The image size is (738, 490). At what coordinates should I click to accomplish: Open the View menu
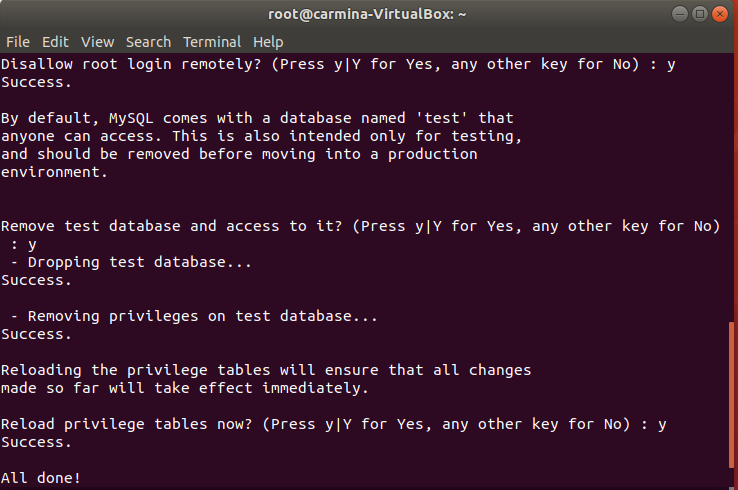tap(98, 42)
